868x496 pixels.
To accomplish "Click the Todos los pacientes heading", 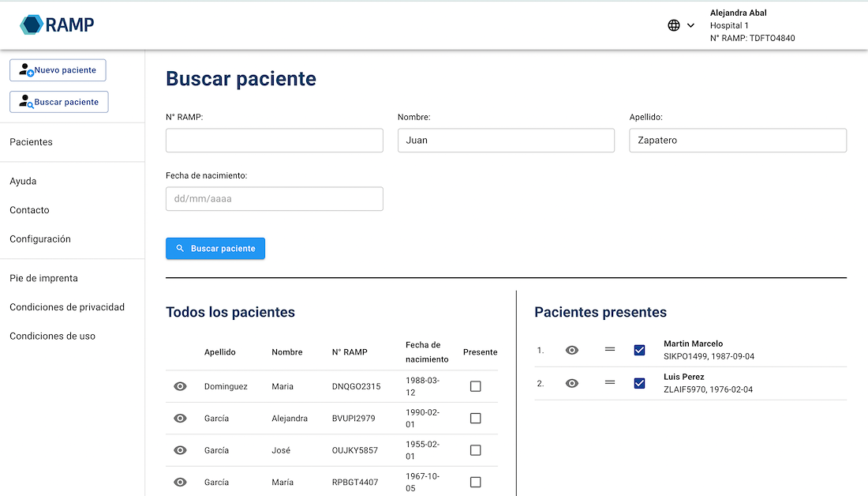I will pos(230,312).
